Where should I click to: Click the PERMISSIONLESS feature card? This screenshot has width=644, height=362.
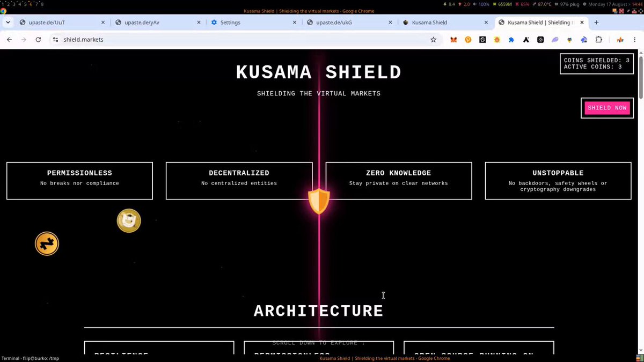(x=79, y=181)
